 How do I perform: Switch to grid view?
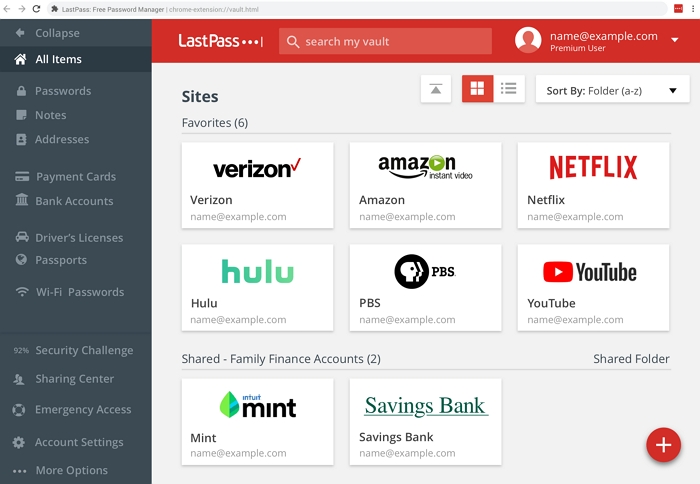[477, 88]
